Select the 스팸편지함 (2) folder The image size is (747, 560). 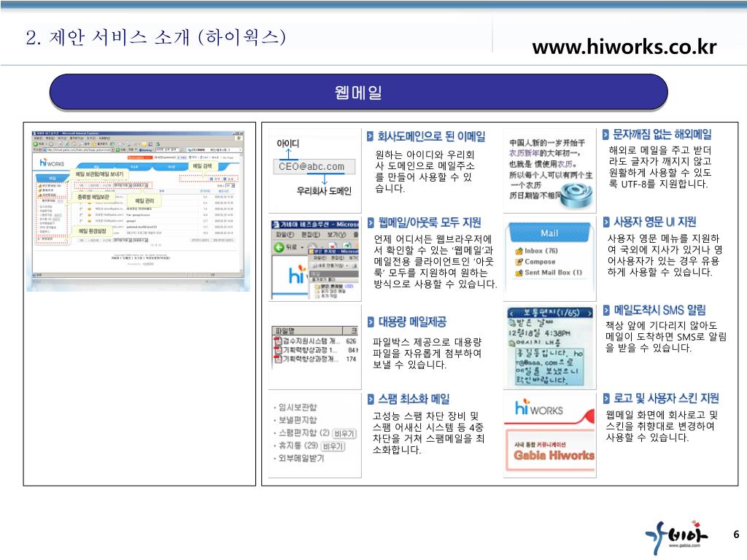click(303, 433)
